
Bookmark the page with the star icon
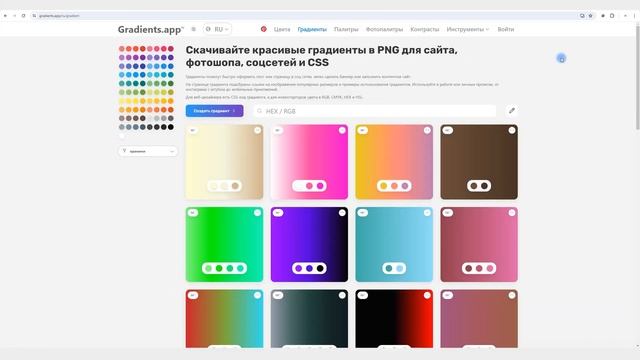(590, 16)
